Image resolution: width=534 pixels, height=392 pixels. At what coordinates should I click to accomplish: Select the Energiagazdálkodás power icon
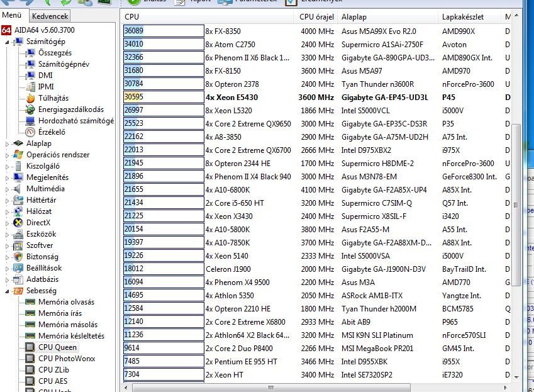tap(30, 109)
